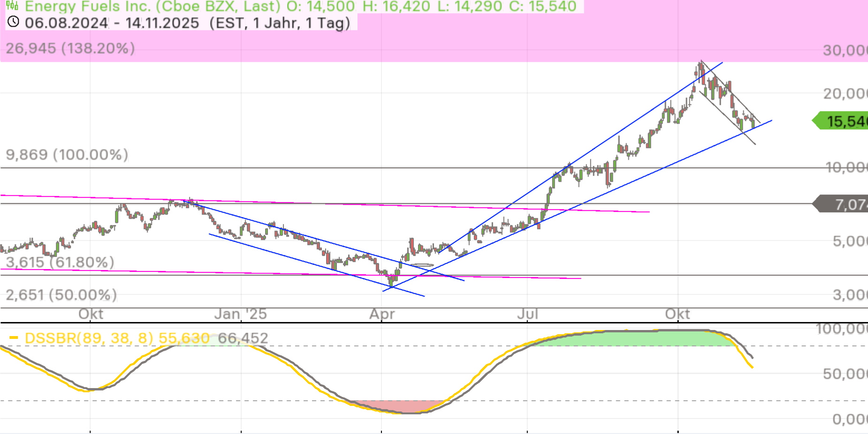The height and width of the screenshot is (434, 868).
Task: Click the red oversold zone in DSSBR
Action: coord(399,406)
